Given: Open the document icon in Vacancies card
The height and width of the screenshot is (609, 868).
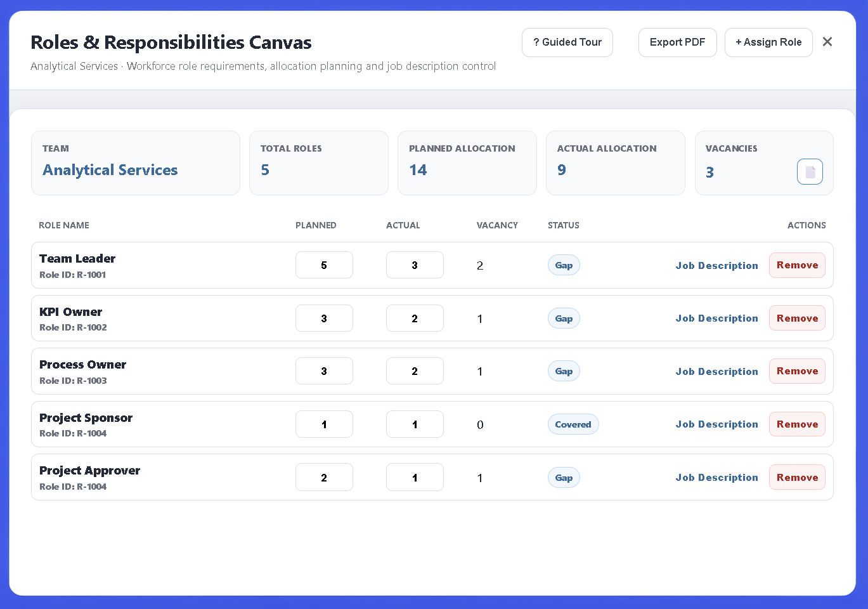Looking at the screenshot, I should coord(810,171).
